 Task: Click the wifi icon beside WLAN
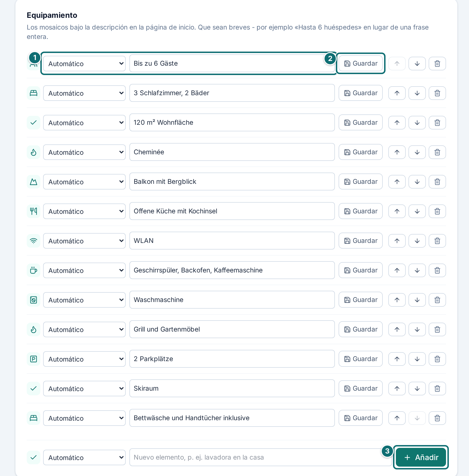point(34,241)
